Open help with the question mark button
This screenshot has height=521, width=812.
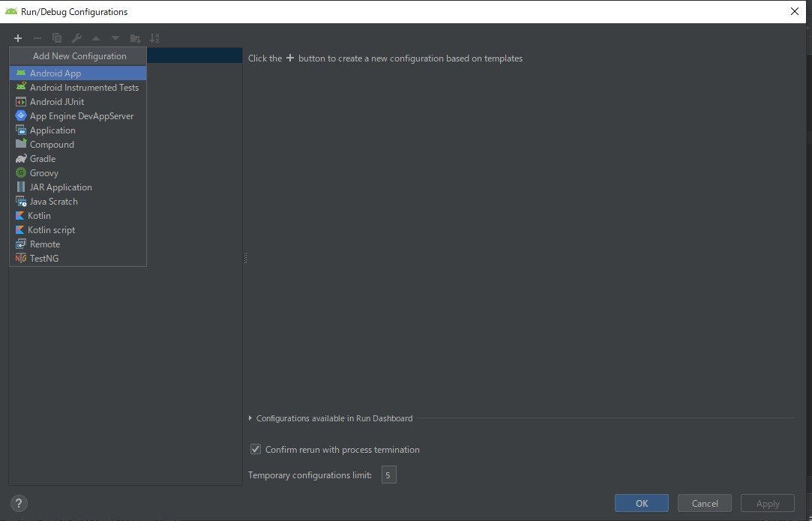(x=19, y=503)
